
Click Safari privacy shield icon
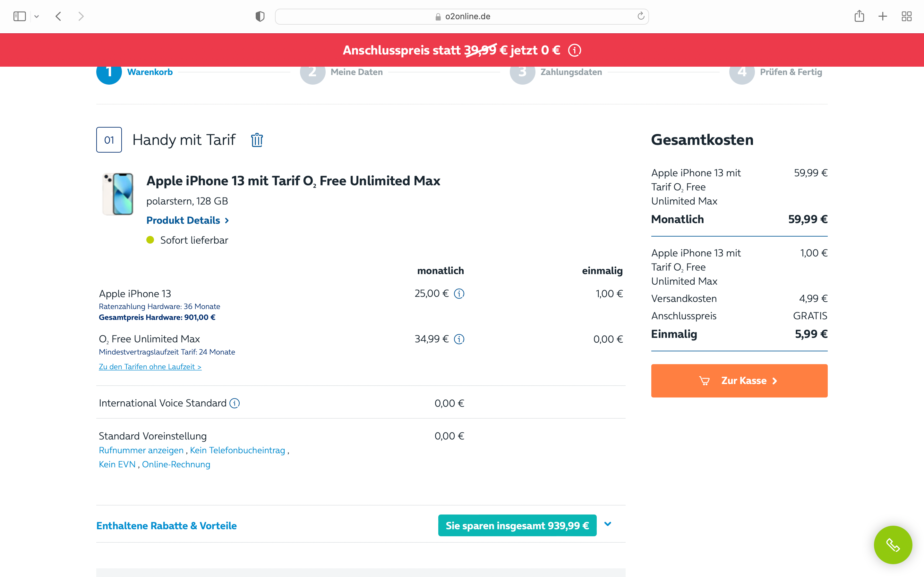tap(260, 16)
